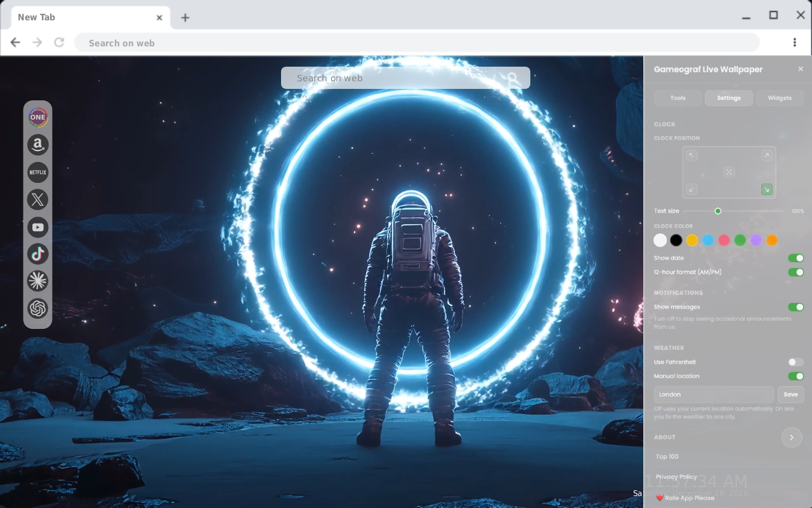Click the Text size slider handle
The image size is (812, 508).
point(718,211)
